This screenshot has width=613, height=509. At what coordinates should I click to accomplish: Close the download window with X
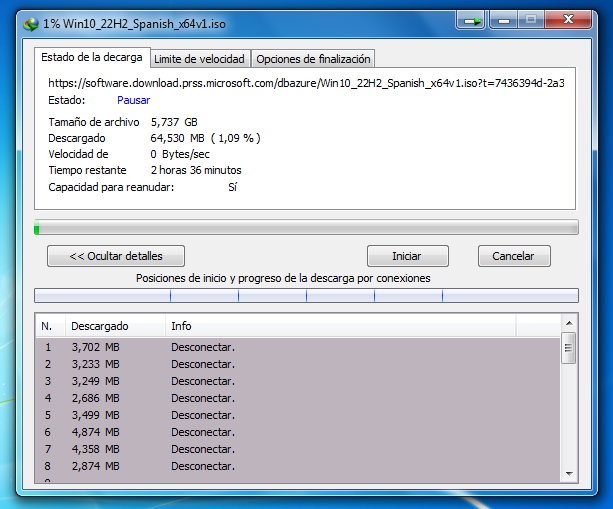click(x=568, y=19)
